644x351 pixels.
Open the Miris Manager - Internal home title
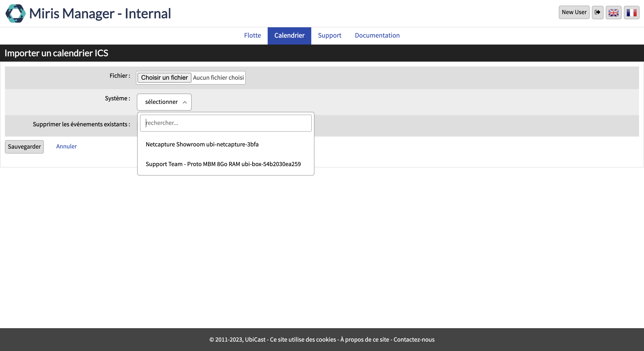point(100,13)
